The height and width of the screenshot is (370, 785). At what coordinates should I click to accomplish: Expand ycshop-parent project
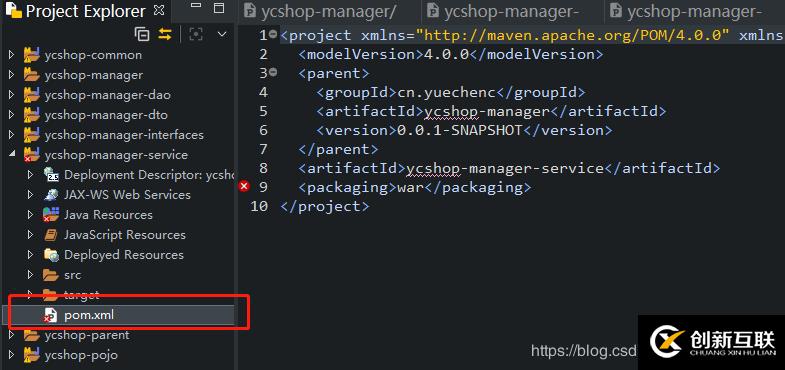12,335
